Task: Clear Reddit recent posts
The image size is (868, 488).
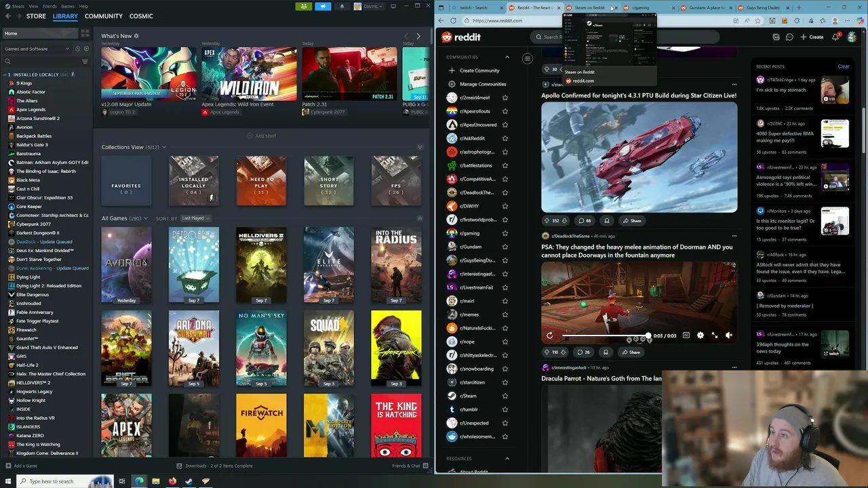Action: click(843, 66)
